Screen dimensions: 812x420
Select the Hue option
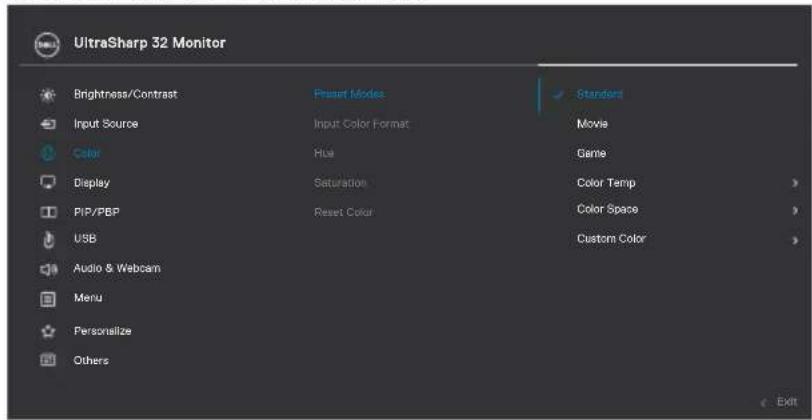coord(324,153)
